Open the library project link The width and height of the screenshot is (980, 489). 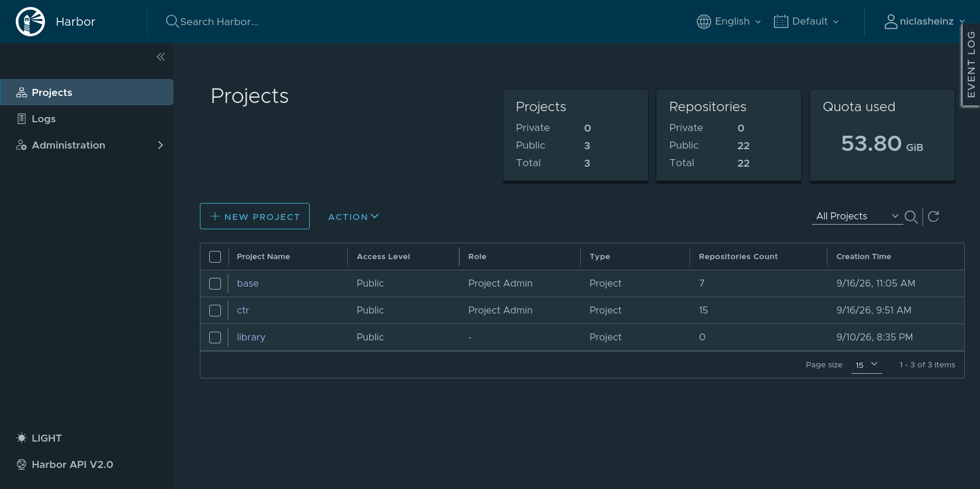[x=251, y=338]
